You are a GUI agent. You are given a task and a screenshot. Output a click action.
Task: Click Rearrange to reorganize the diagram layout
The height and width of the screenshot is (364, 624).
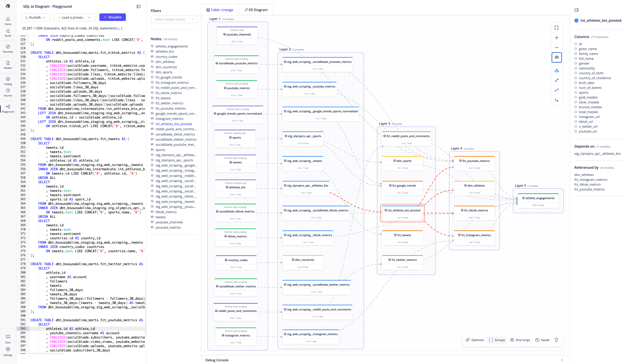(520, 340)
